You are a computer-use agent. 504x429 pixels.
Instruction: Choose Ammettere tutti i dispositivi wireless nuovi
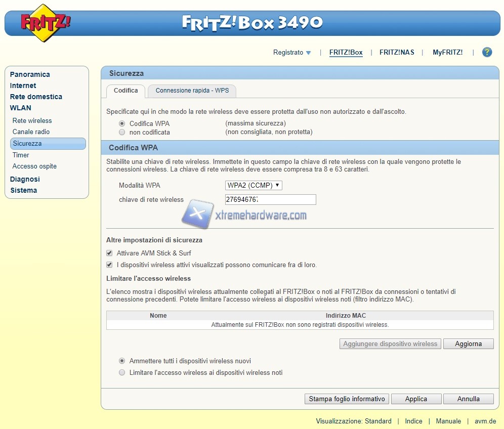121,361
